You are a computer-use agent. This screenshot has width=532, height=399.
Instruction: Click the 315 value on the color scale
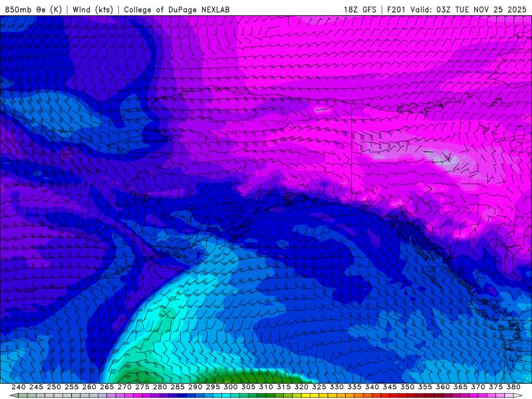[284, 387]
